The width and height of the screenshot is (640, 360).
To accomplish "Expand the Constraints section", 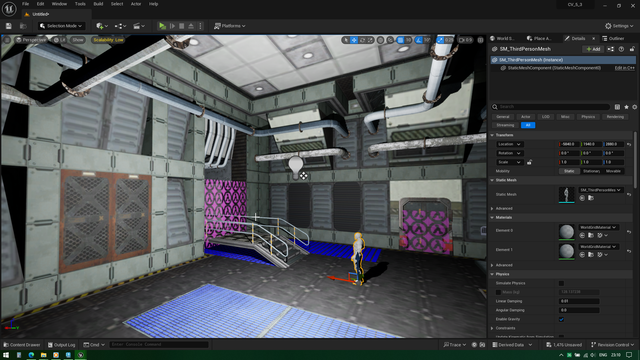I will click(492, 328).
